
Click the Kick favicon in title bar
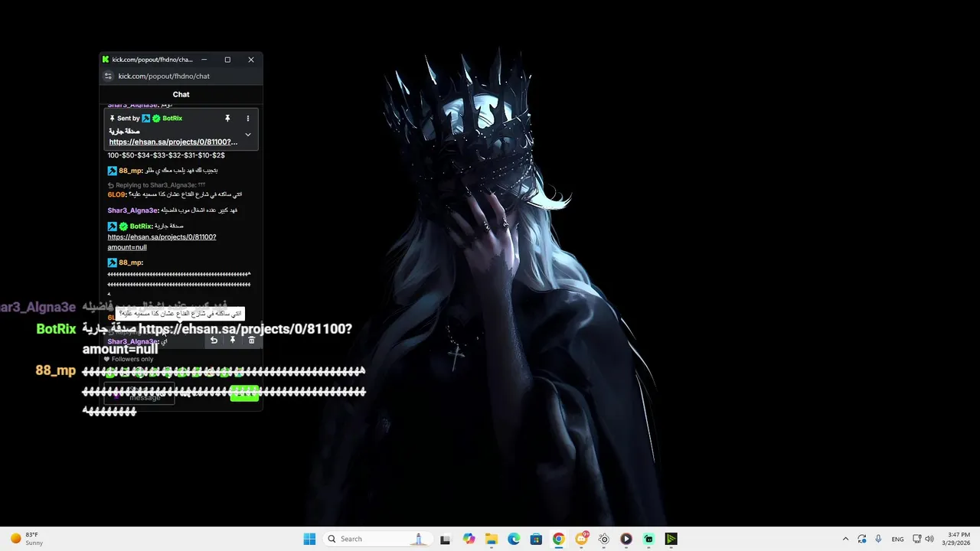[x=106, y=60]
